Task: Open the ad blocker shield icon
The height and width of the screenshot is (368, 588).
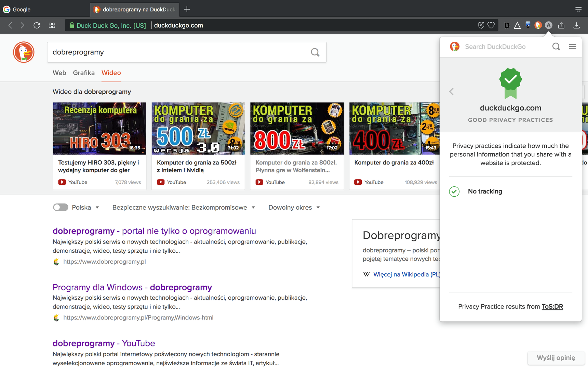Action: pyautogui.click(x=481, y=25)
